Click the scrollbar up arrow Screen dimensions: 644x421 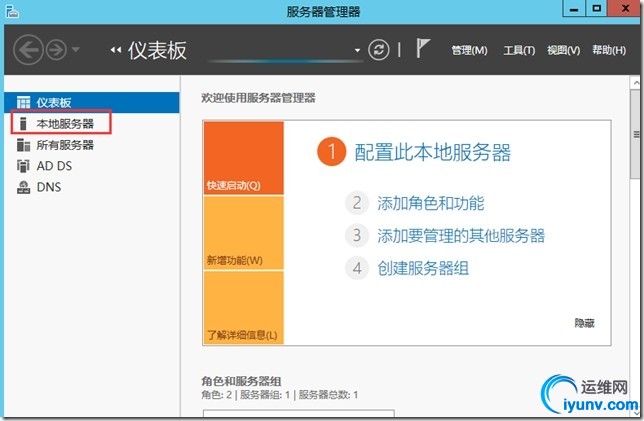click(x=636, y=83)
